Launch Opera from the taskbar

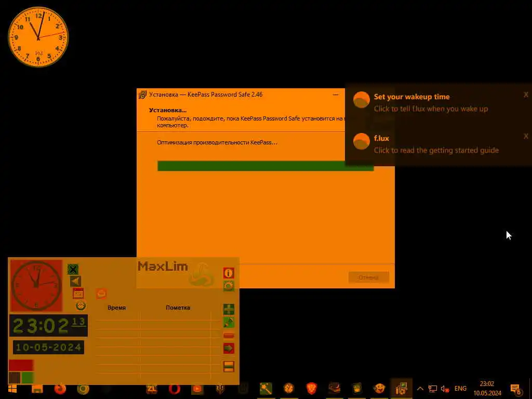pyautogui.click(x=175, y=389)
